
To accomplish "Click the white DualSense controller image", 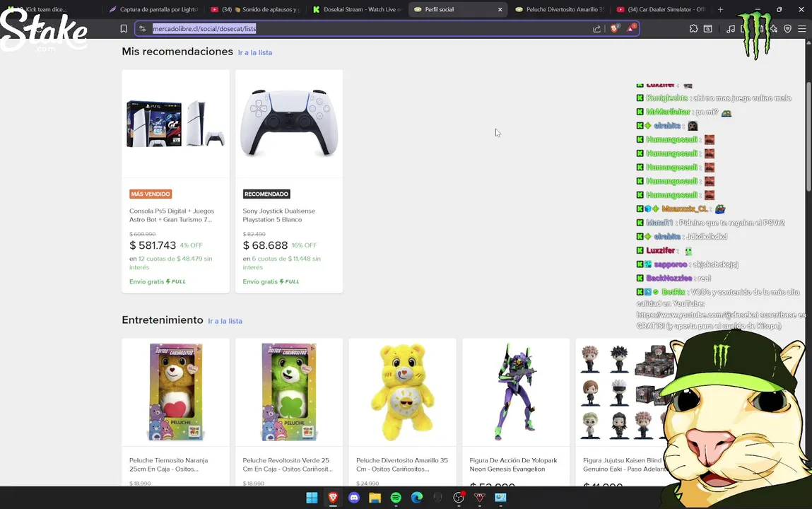I will click(289, 123).
